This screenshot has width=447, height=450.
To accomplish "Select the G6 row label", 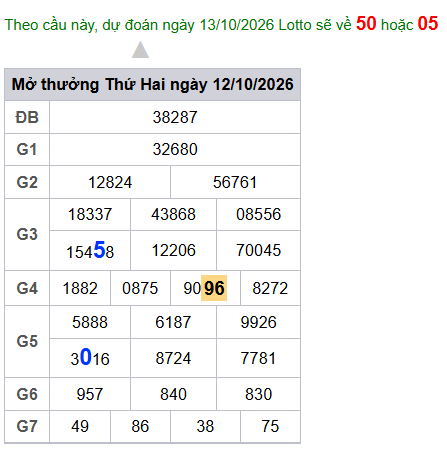I will coord(27,394).
